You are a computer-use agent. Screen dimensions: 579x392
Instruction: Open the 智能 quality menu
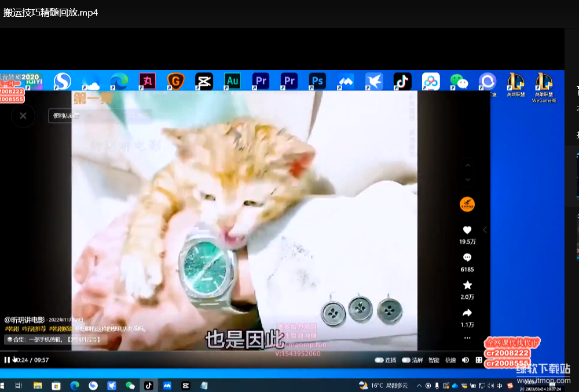tap(434, 360)
